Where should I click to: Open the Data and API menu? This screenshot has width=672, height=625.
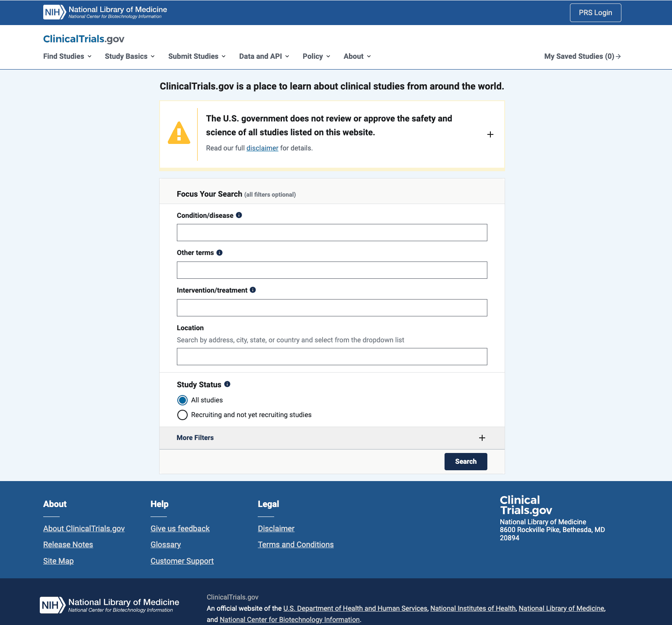tap(264, 56)
